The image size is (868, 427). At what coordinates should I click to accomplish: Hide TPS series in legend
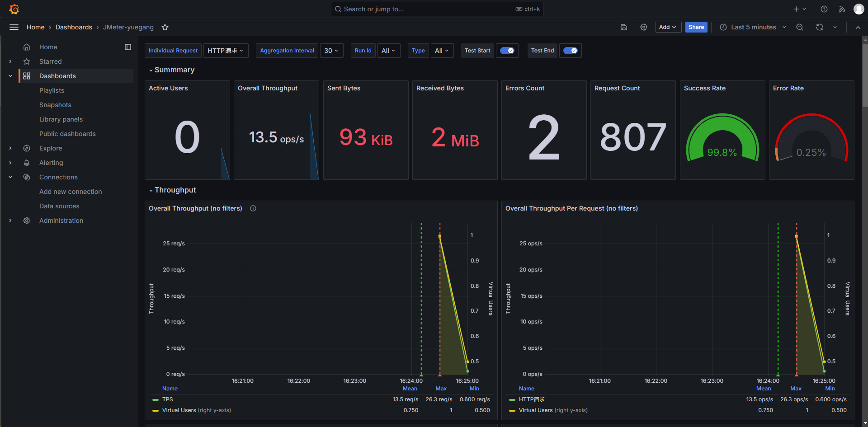[x=167, y=399]
